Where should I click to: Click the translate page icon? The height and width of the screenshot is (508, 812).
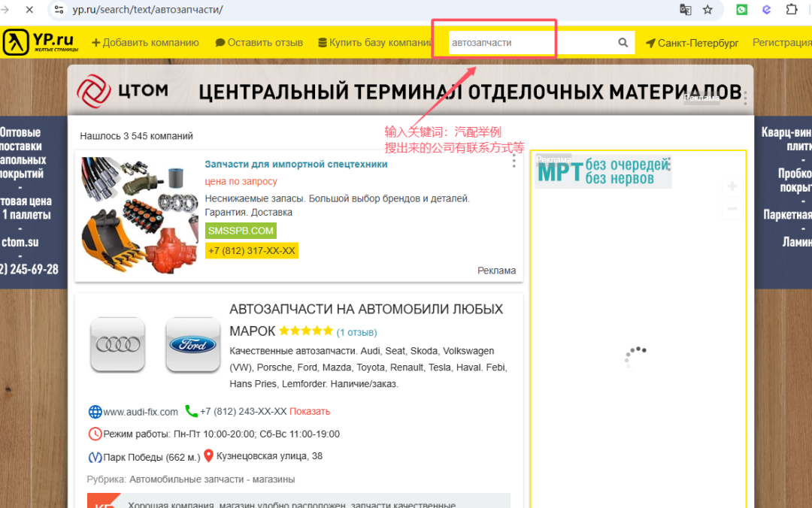(x=685, y=9)
